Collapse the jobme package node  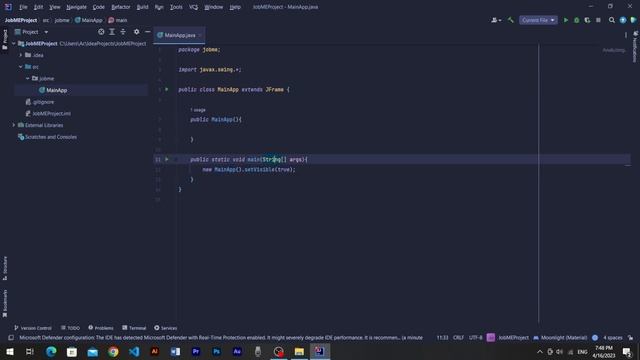coord(28,78)
